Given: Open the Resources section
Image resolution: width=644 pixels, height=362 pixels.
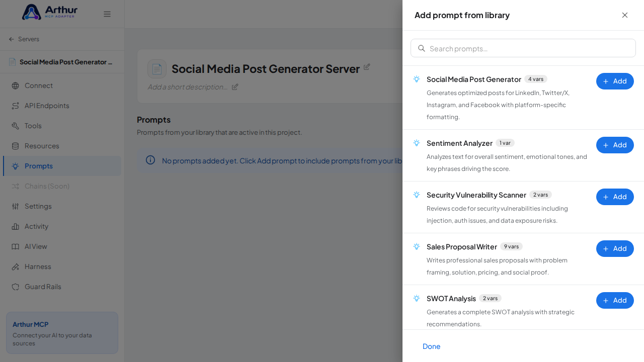Looking at the screenshot, I should click(x=62, y=146).
